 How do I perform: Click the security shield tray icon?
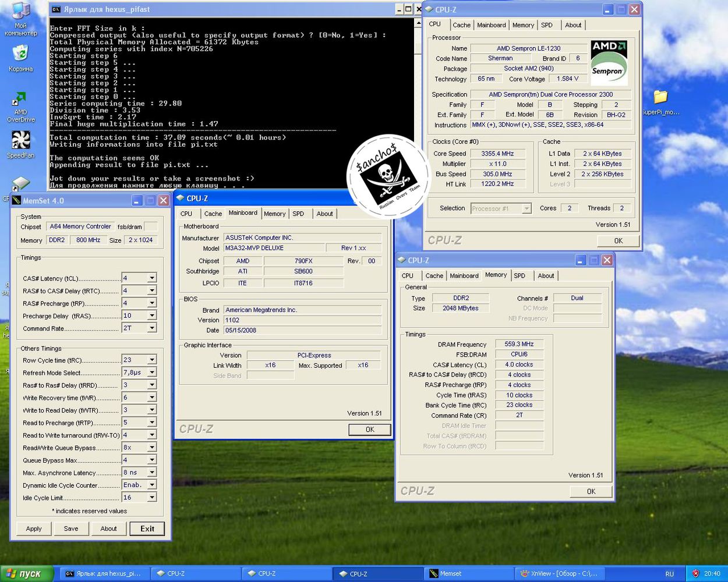(695, 573)
